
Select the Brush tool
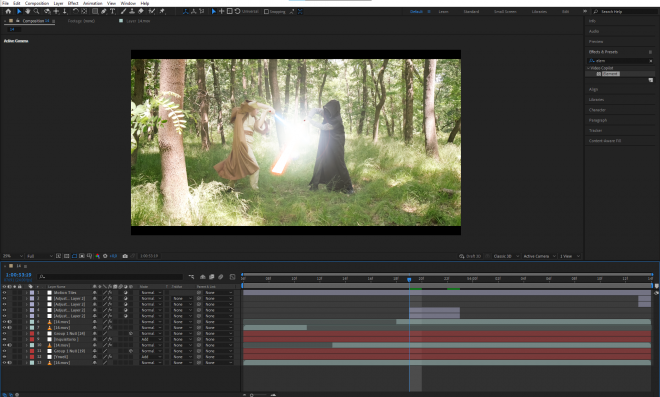[123, 11]
